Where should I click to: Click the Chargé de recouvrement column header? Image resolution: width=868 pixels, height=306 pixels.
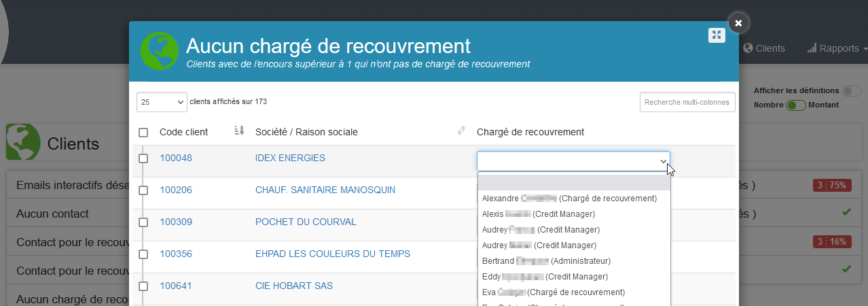(530, 132)
